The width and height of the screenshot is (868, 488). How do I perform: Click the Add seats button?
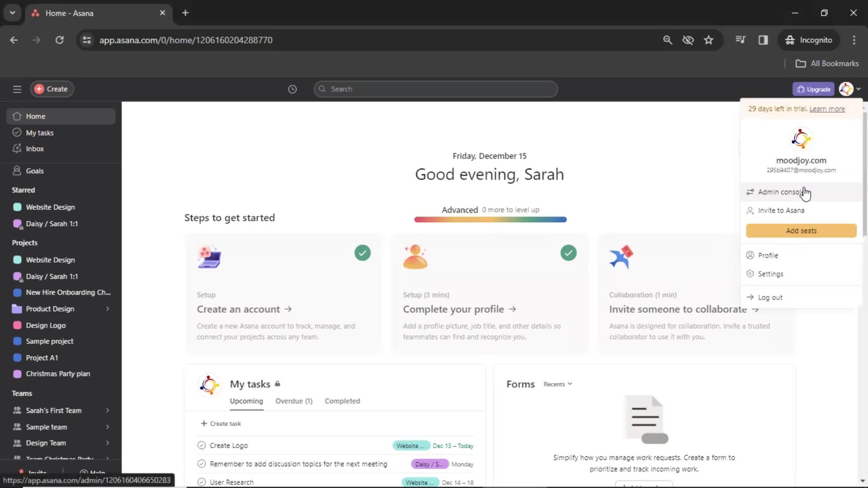(x=801, y=230)
